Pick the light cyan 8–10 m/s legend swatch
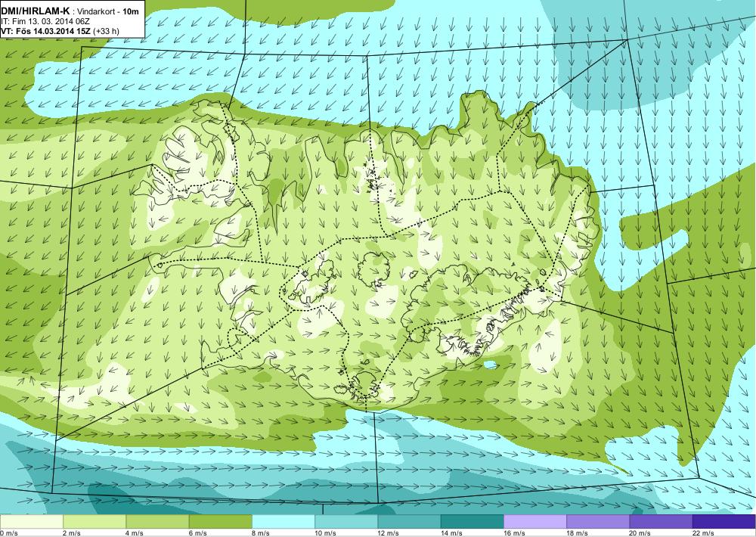 (x=283, y=522)
